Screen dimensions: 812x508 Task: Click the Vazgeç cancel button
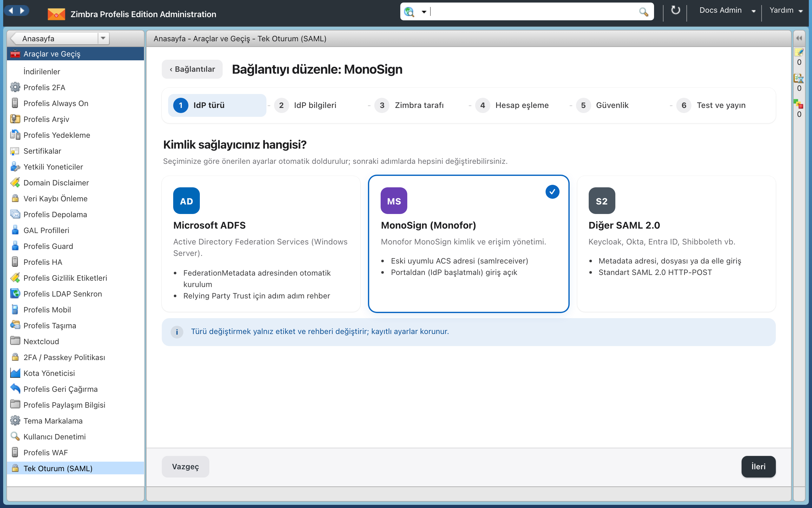[x=185, y=466]
